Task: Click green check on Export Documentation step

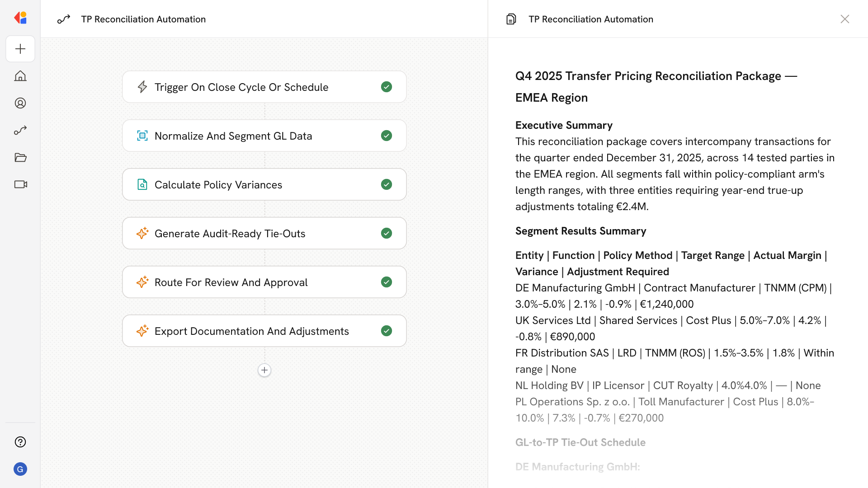Action: click(386, 331)
